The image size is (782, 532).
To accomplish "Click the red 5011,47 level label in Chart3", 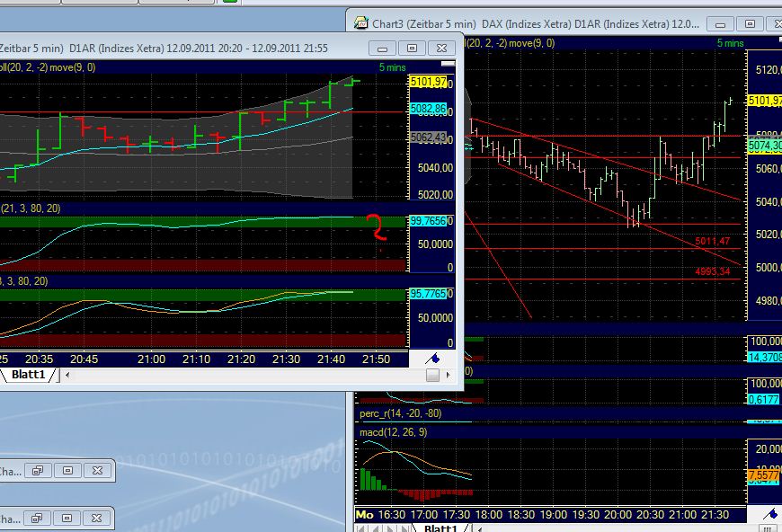I will coord(712,242).
